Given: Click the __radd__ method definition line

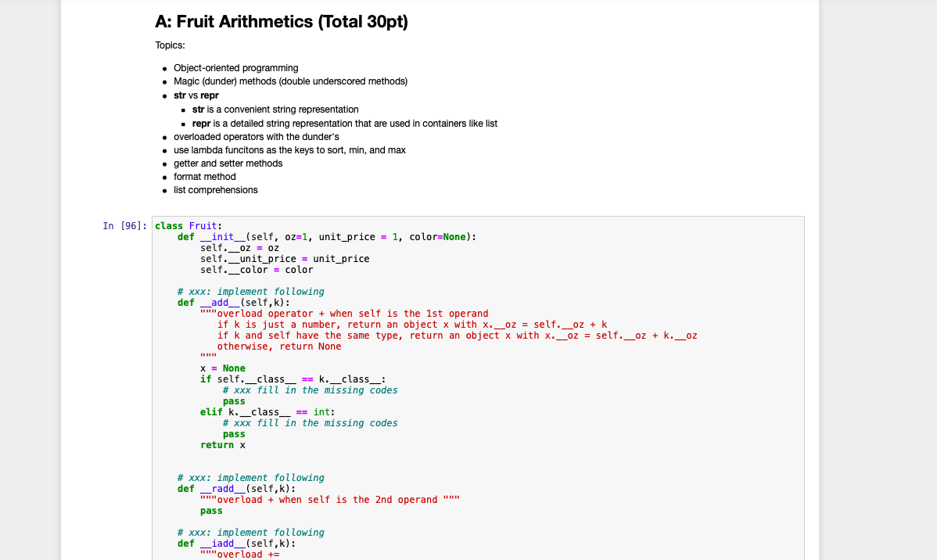Looking at the screenshot, I should [x=236, y=488].
